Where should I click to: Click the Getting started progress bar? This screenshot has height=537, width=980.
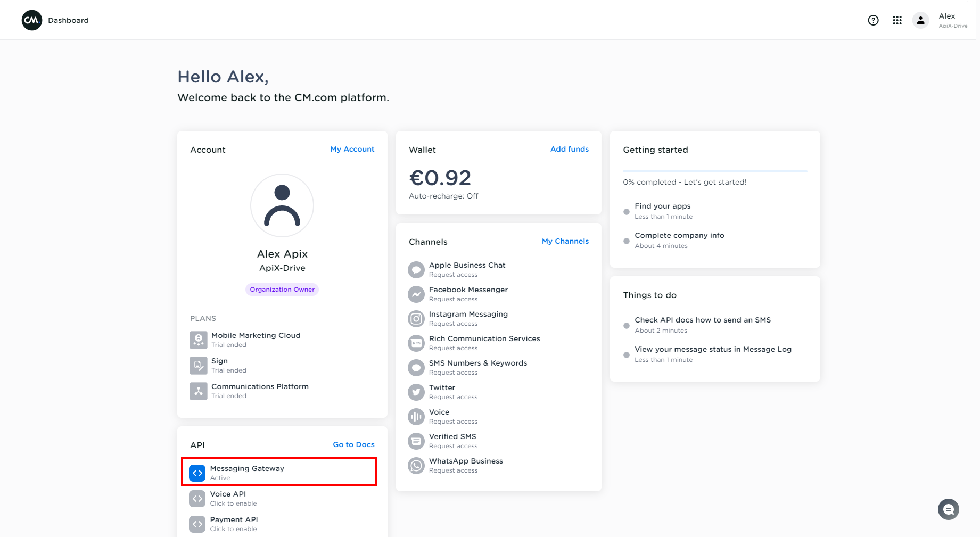coord(715,171)
